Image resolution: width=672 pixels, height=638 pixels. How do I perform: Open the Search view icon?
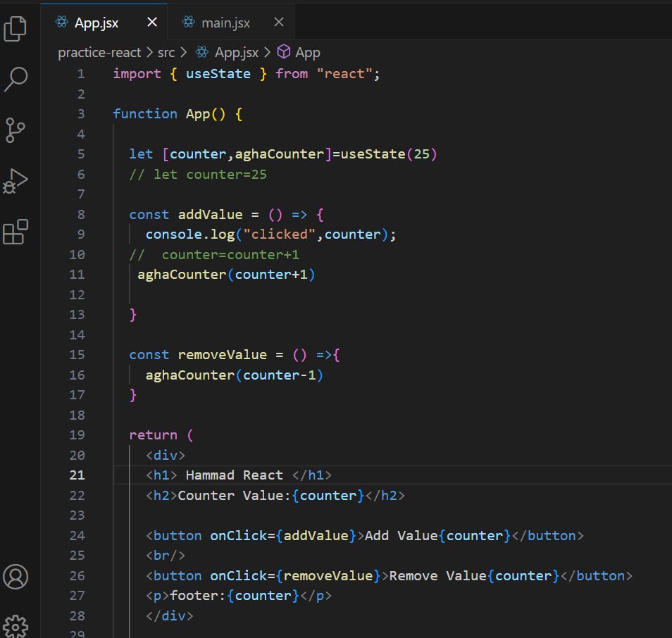pyautogui.click(x=16, y=80)
